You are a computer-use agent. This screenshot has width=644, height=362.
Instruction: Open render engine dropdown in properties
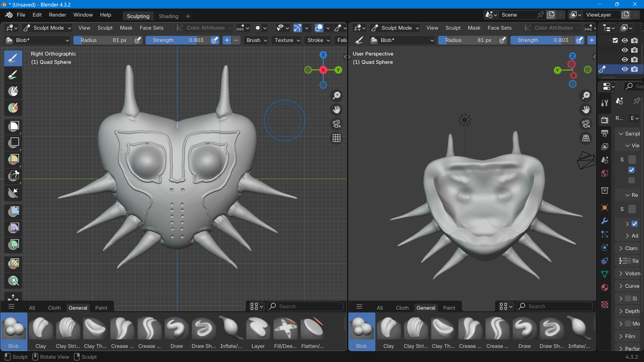click(x=634, y=118)
